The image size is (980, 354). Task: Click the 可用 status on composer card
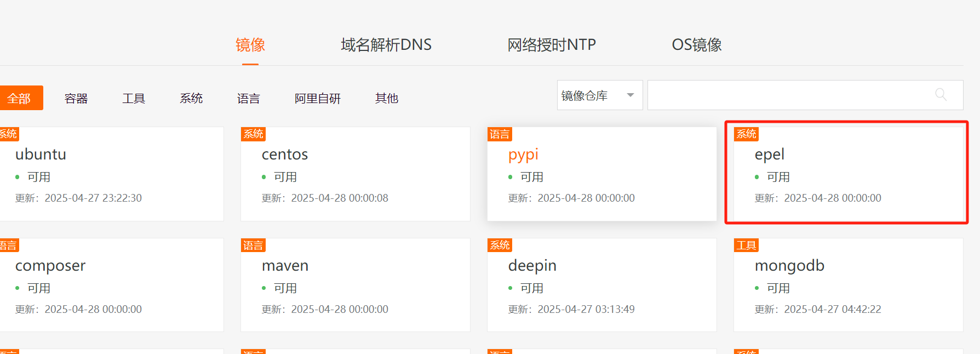coord(39,288)
